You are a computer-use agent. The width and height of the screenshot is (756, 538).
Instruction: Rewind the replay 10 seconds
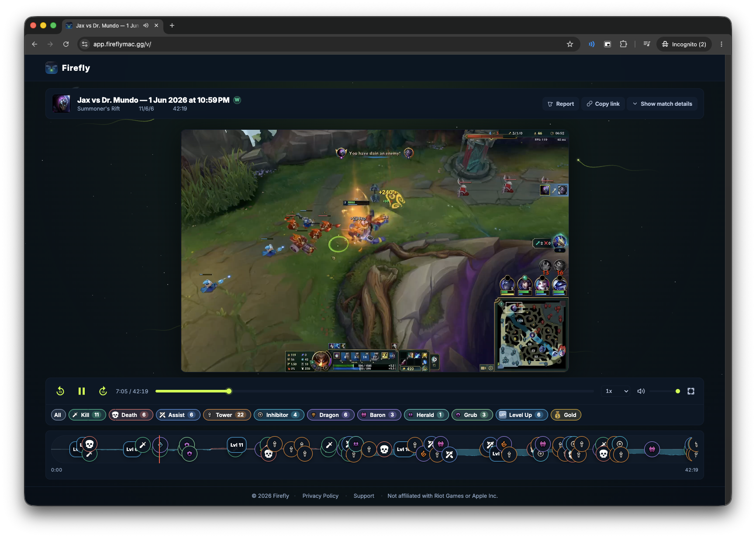click(61, 391)
